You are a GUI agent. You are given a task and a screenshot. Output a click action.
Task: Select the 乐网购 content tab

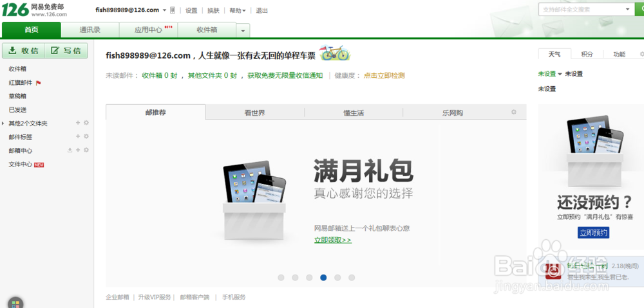pyautogui.click(x=453, y=113)
